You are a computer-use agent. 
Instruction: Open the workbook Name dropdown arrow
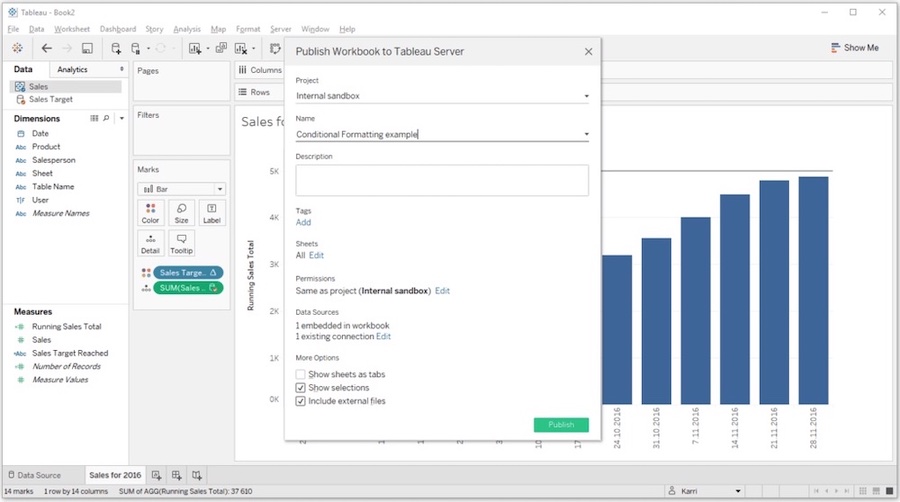point(586,134)
